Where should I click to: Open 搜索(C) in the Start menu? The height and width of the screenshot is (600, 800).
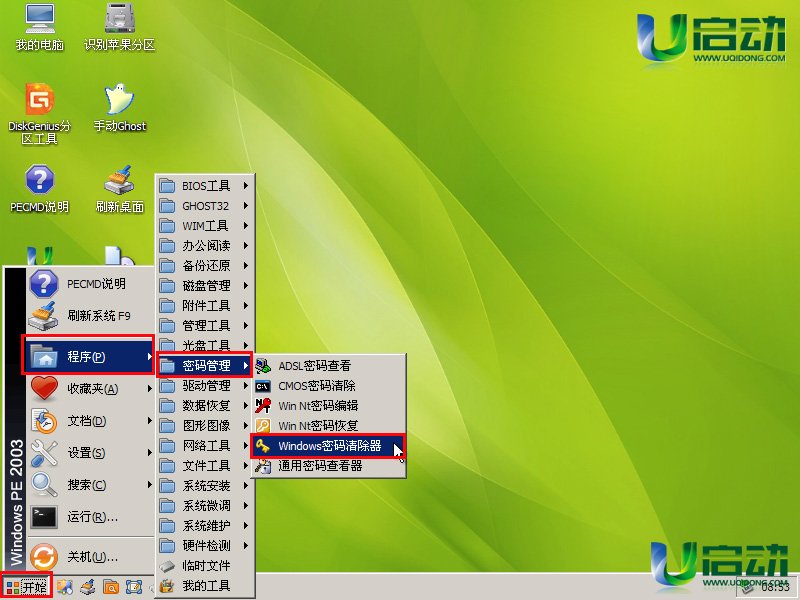pyautogui.click(x=90, y=485)
